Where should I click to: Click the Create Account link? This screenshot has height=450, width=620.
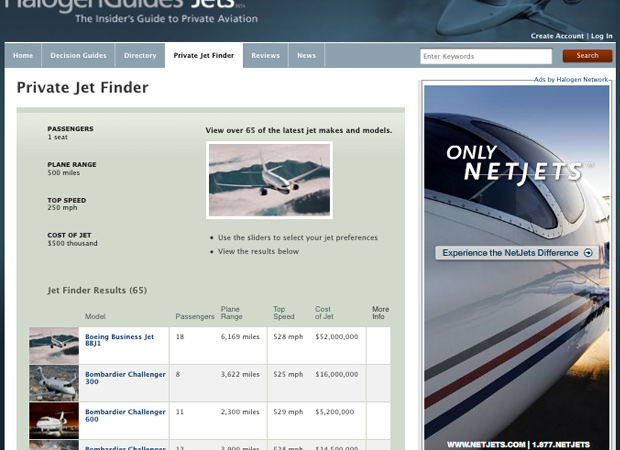tap(557, 36)
